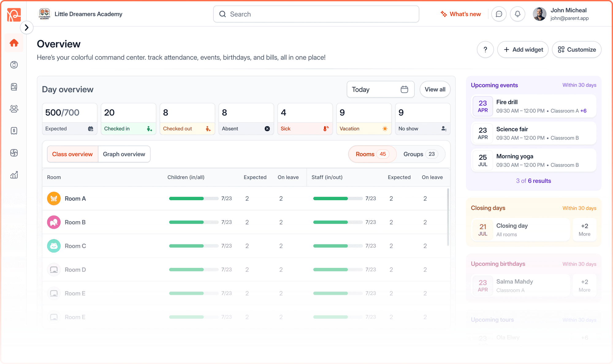Open the Today date picker
Viewport: 613px width, 364px height.
click(x=380, y=89)
